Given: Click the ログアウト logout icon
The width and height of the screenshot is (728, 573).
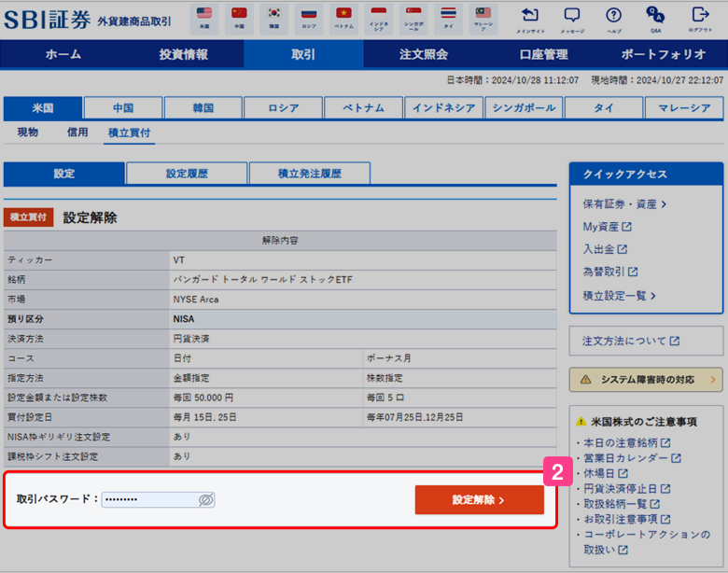Looking at the screenshot, I should [x=699, y=19].
